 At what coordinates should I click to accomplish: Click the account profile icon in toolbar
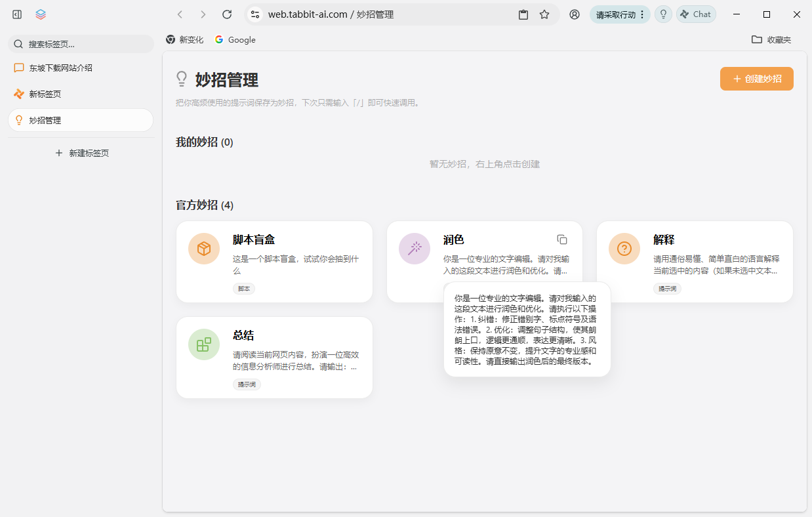[575, 14]
